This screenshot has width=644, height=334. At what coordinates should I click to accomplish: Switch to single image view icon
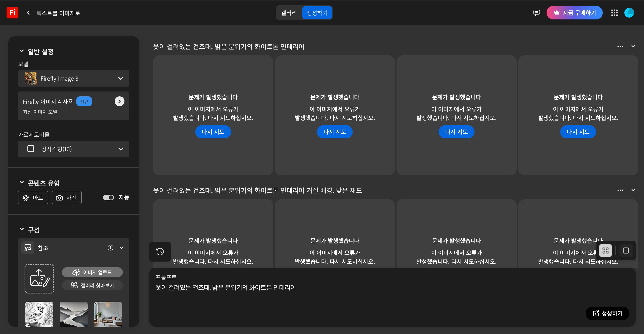pos(626,250)
